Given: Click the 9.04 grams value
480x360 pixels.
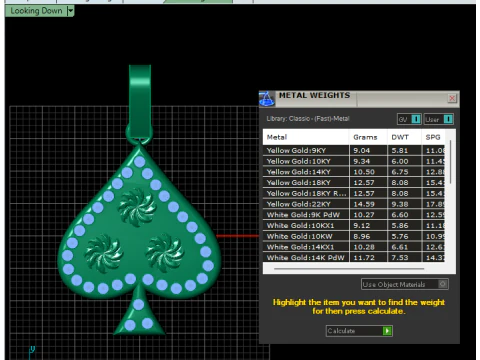Looking at the screenshot, I should tap(362, 150).
